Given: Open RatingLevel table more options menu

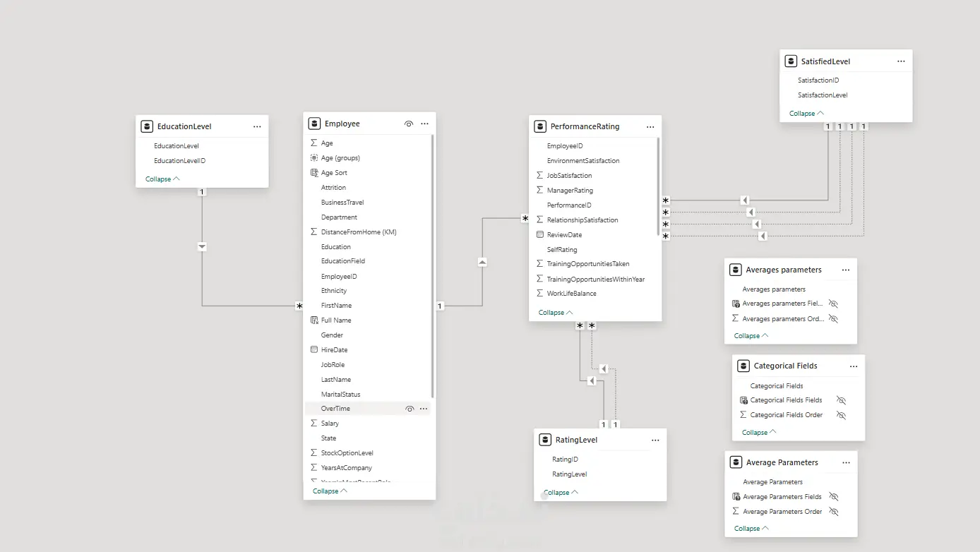Looking at the screenshot, I should [x=655, y=440].
